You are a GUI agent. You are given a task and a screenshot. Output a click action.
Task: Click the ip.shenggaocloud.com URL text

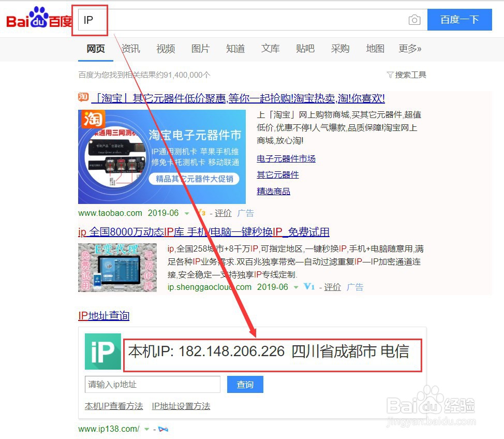pyautogui.click(x=209, y=287)
